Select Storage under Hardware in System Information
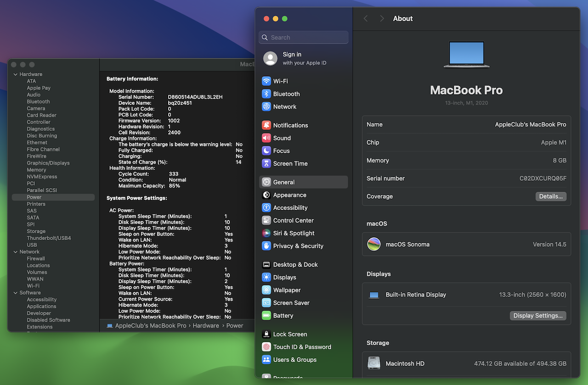This screenshot has width=588, height=385. pyautogui.click(x=36, y=231)
